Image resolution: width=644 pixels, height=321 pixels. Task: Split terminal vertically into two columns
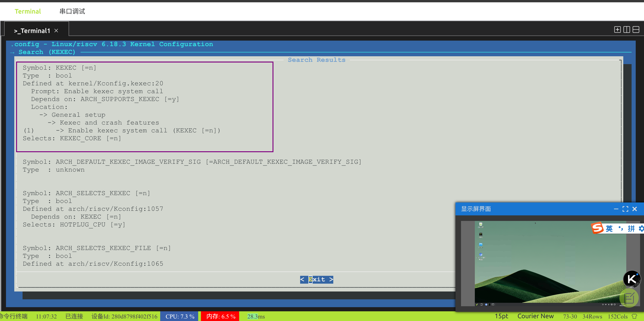[x=627, y=30]
